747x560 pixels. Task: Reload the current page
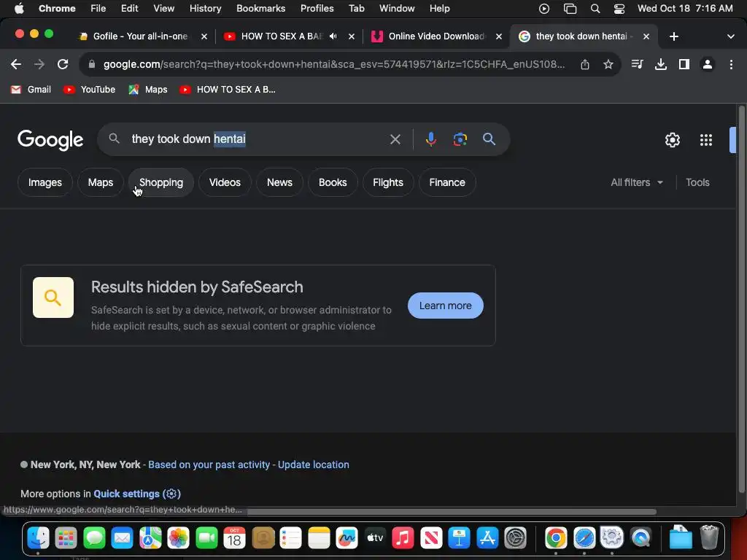(63, 64)
